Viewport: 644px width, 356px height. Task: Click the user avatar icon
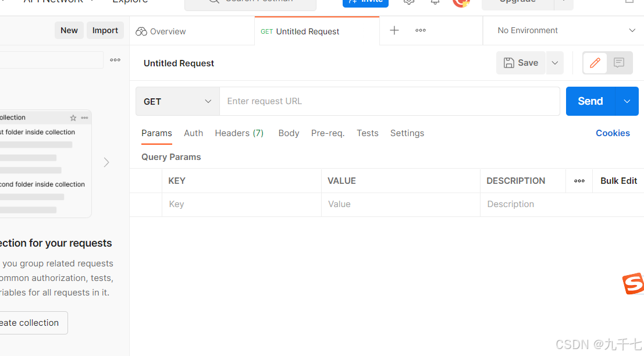(461, 3)
